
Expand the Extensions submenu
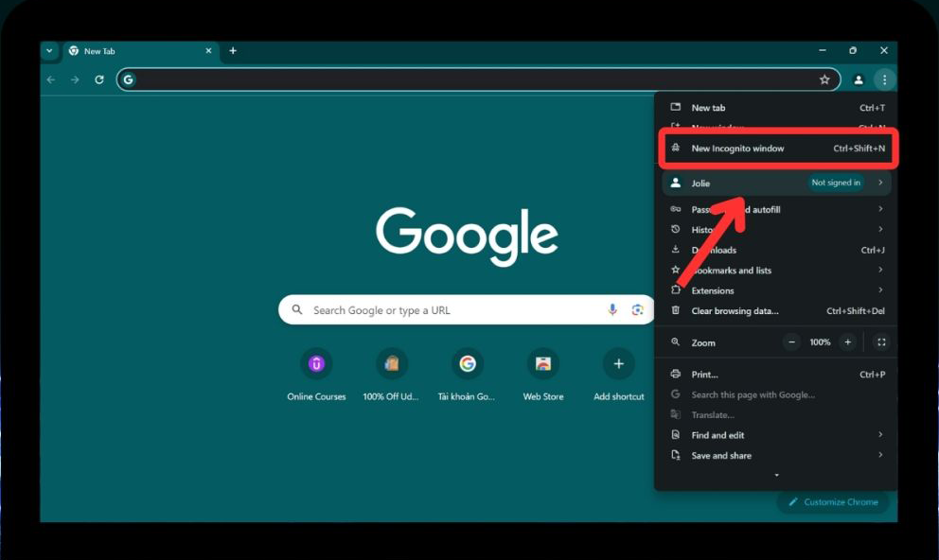777,290
